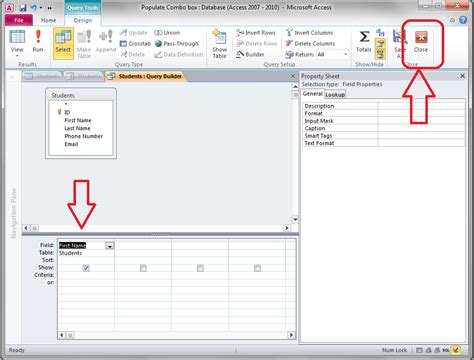The width and height of the screenshot is (474, 360).
Task: Click the Criteria cell under First Name
Action: pyautogui.click(x=86, y=275)
